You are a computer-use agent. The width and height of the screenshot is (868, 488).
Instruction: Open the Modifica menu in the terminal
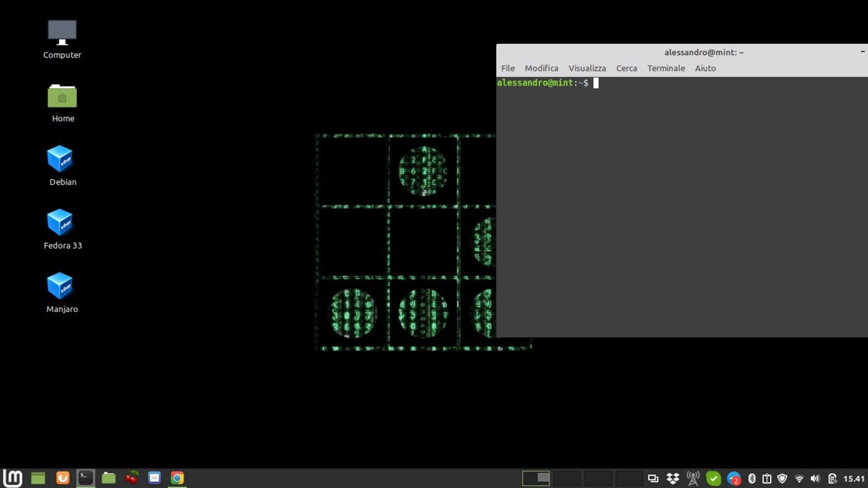541,68
